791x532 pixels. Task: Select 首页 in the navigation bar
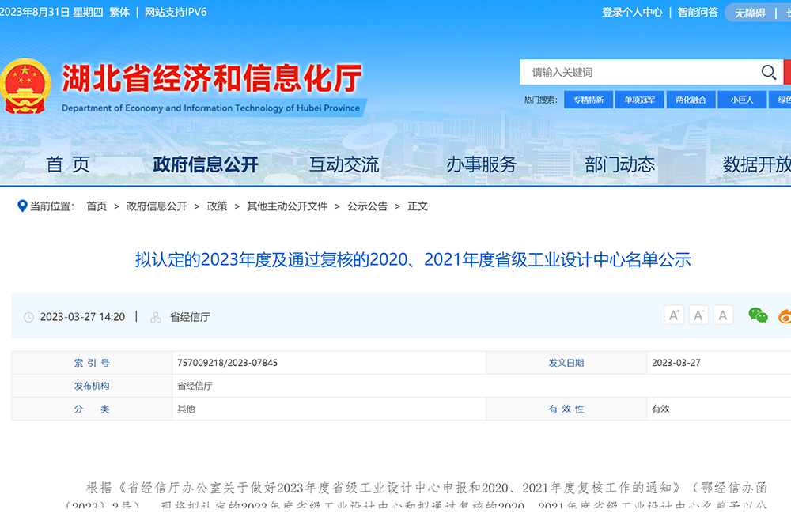click(x=71, y=164)
